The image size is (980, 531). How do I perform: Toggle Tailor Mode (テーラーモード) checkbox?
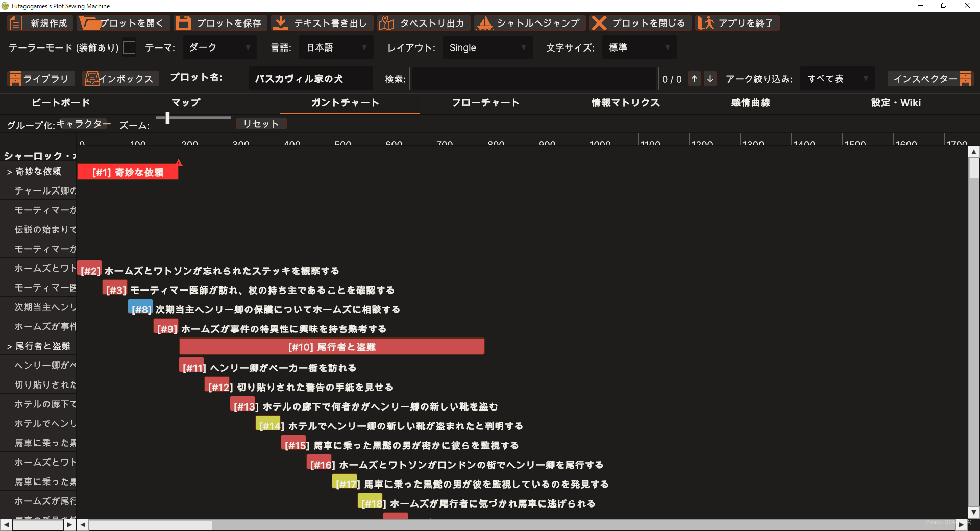pos(130,47)
